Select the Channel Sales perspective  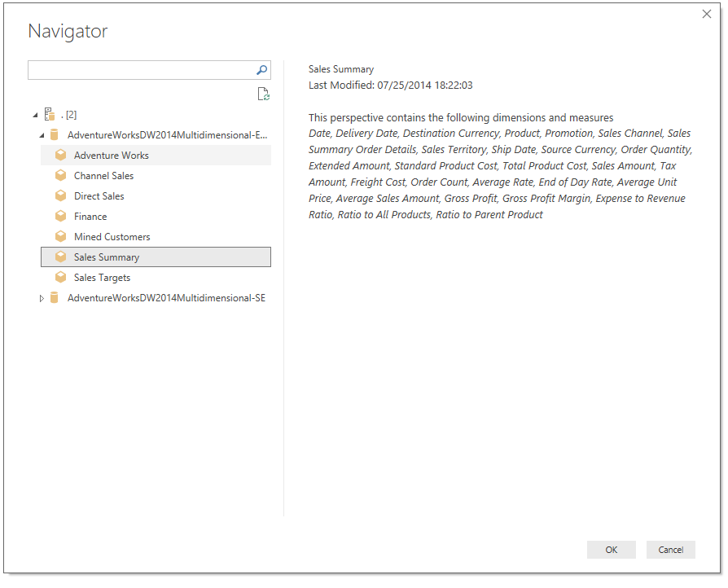coord(156,176)
